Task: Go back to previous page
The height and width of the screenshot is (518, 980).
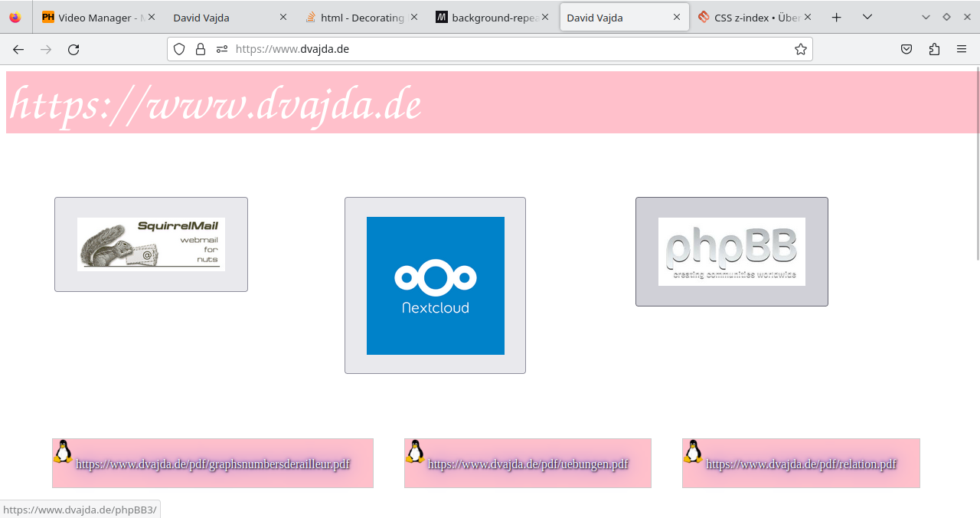Action: coord(18,49)
